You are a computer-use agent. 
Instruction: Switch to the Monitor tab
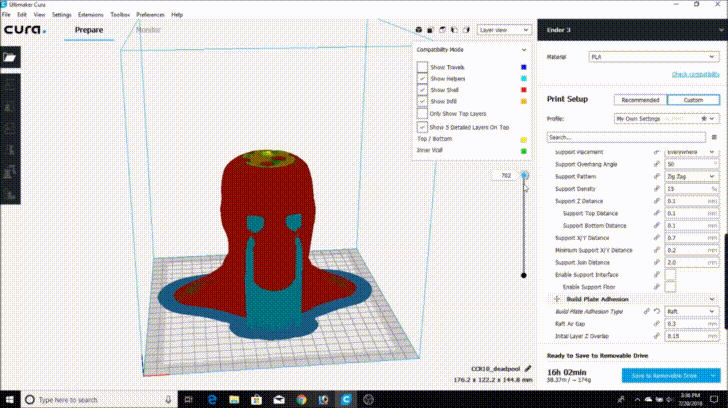pyautogui.click(x=148, y=30)
